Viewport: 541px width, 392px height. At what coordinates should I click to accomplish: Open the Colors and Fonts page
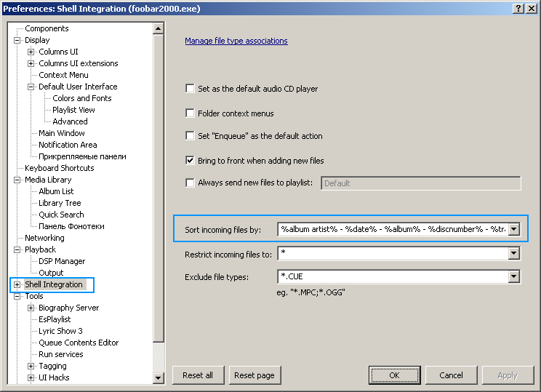tap(81, 98)
